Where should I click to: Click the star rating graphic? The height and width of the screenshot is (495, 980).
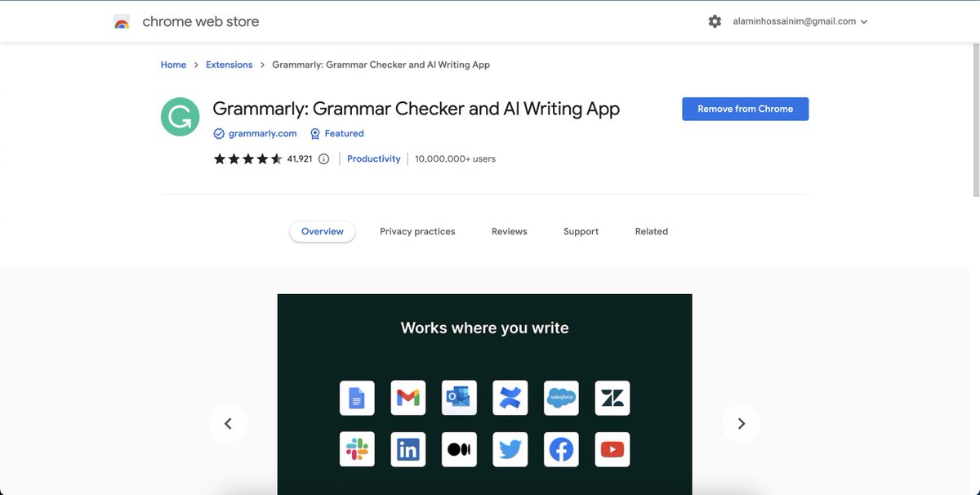pos(247,159)
